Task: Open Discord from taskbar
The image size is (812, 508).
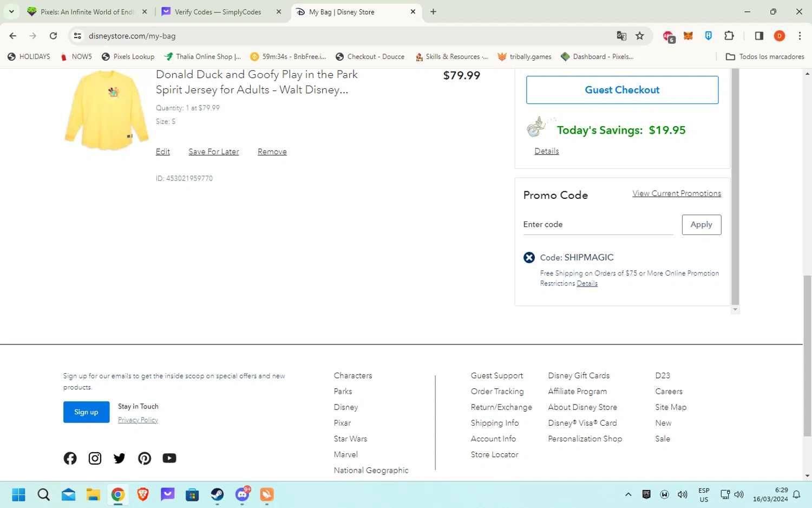Action: click(243, 494)
